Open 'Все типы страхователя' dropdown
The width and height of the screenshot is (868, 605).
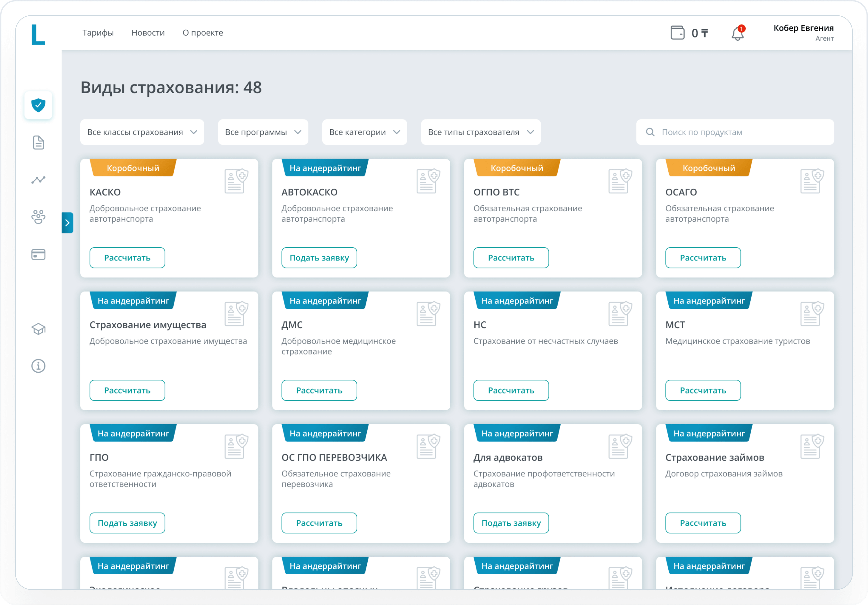point(480,132)
